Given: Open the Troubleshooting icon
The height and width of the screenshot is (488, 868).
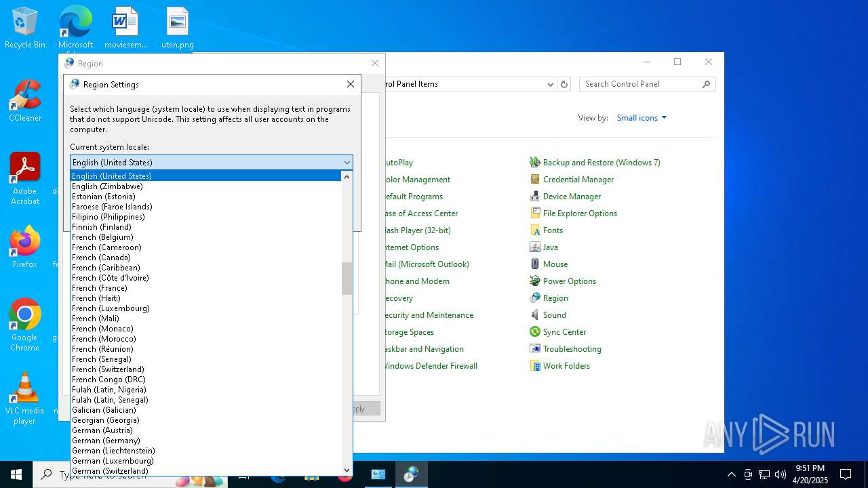Looking at the screenshot, I should point(535,349).
